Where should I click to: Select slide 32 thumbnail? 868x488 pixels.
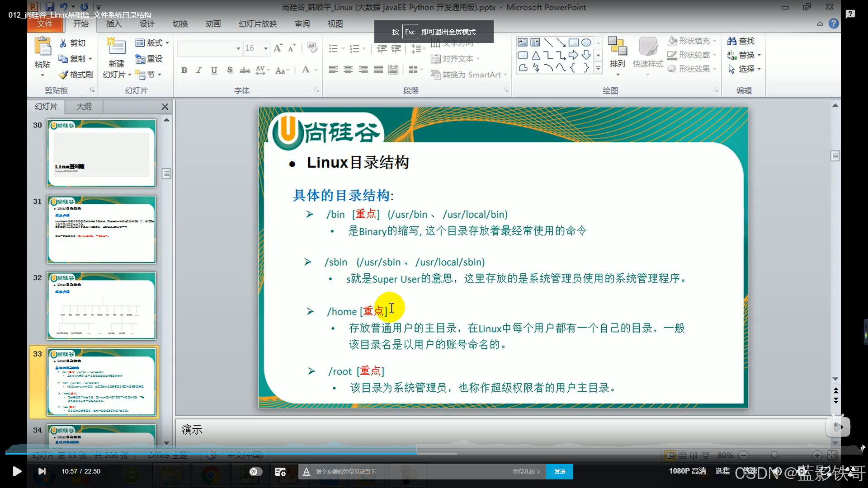(x=102, y=306)
